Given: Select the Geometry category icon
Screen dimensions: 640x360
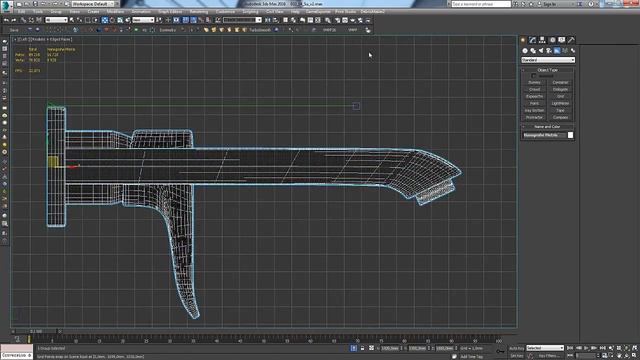Looking at the screenshot, I should point(525,51).
